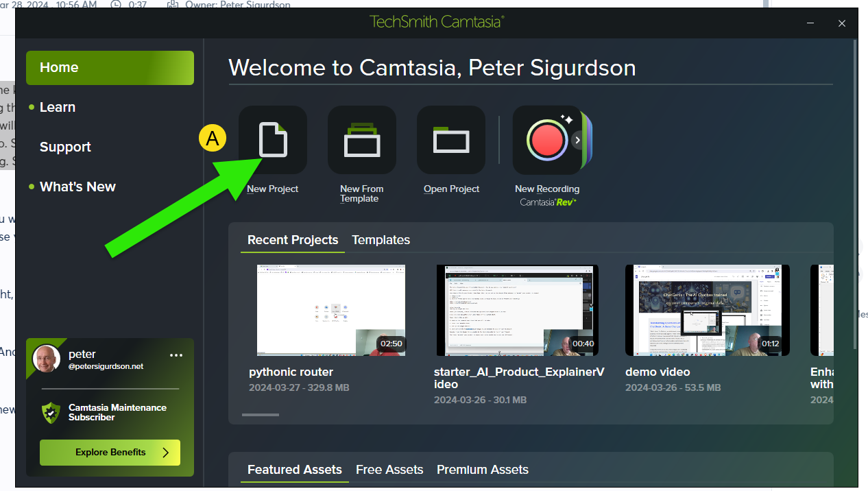Switch to the Featured Assets tab
The image size is (868, 491).
click(x=294, y=470)
